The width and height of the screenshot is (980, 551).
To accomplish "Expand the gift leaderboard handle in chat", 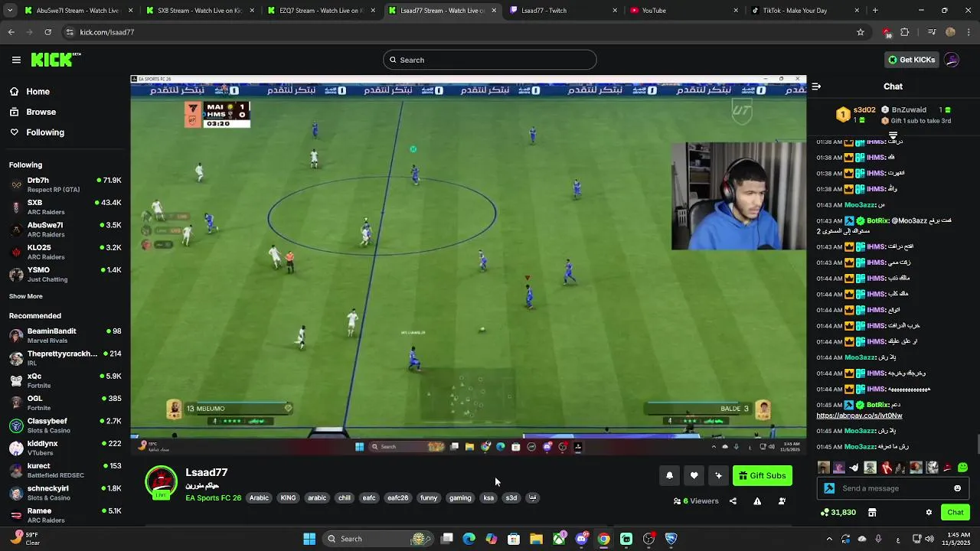I will click(893, 135).
